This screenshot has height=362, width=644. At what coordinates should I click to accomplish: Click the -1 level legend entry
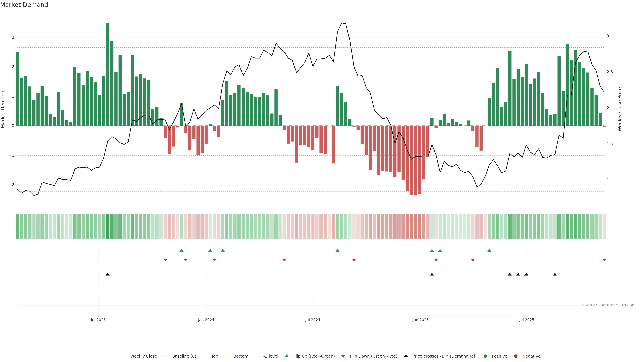271,356
